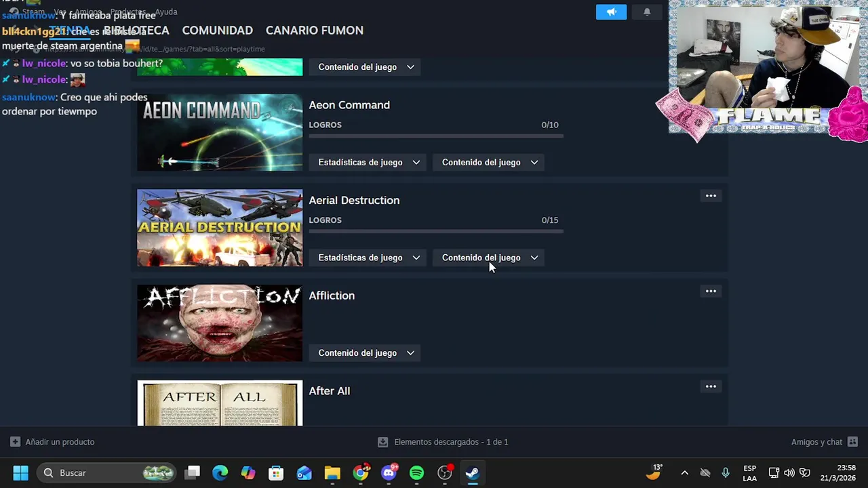Open the After All title link
The image size is (868, 488).
tap(330, 391)
